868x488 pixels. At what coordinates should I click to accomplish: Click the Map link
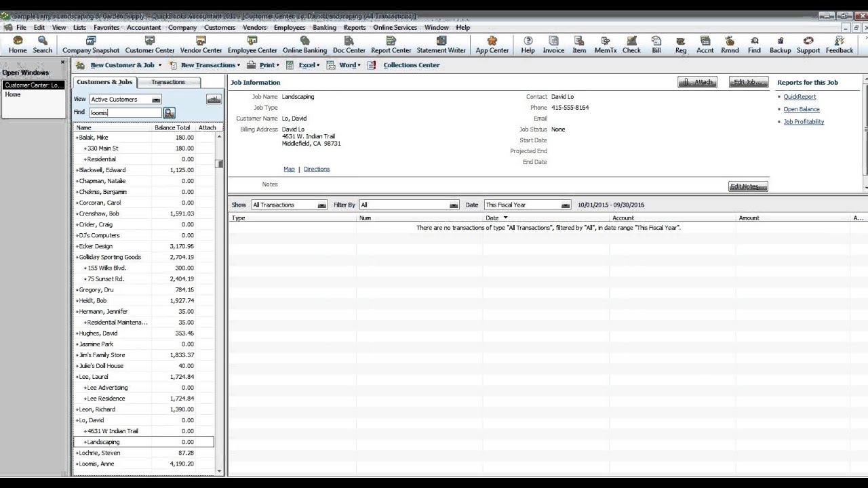click(x=289, y=169)
